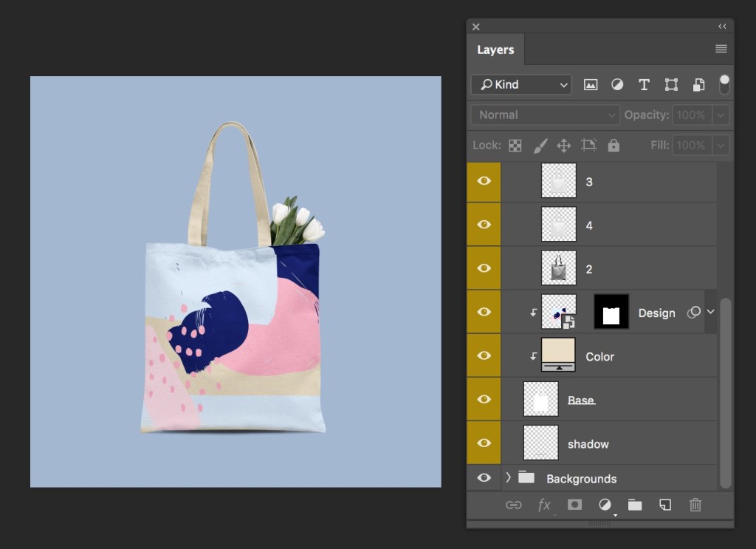
Task: Click the Add layer mask icon
Action: 574,505
